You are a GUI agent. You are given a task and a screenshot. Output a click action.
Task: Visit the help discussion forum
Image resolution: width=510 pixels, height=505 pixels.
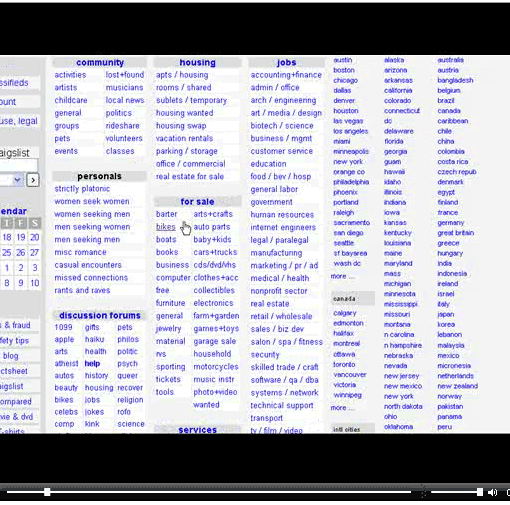(92, 364)
